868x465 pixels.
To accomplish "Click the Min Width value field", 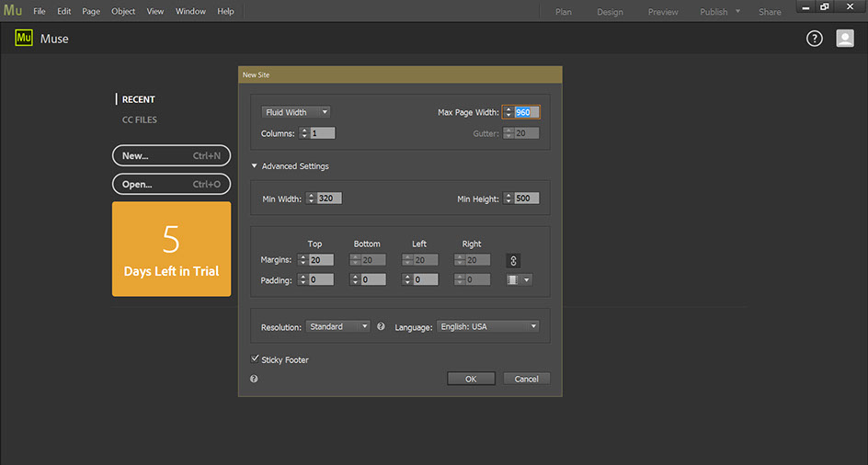I will click(329, 198).
